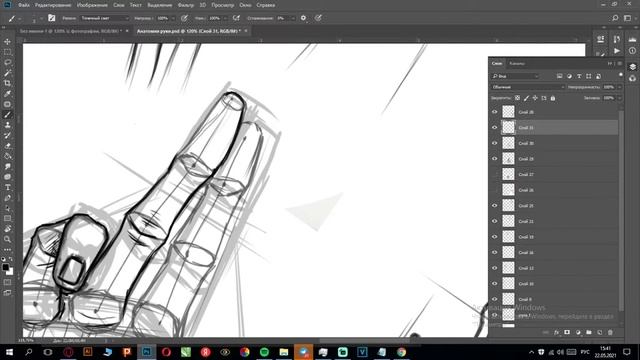Select the Pen tool
The width and height of the screenshot is (640, 360).
[x=7, y=198]
